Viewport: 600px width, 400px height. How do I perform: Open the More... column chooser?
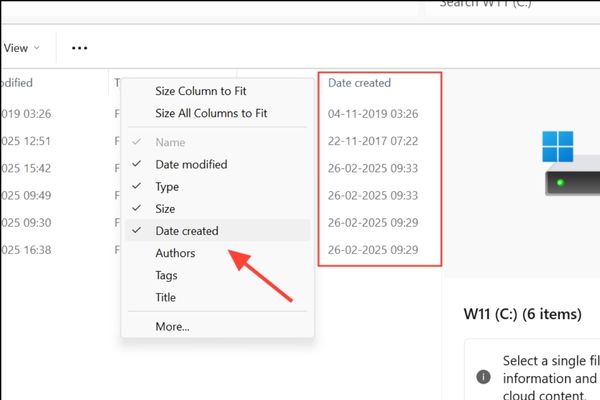[172, 326]
